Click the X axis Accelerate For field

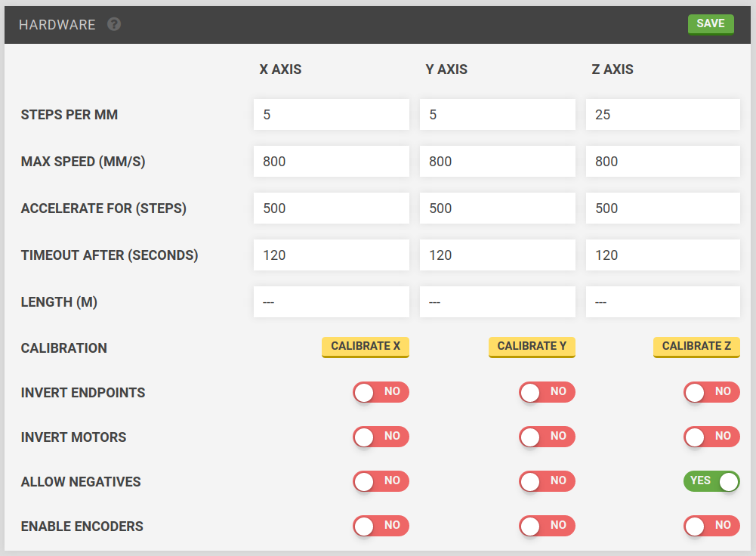click(x=331, y=208)
